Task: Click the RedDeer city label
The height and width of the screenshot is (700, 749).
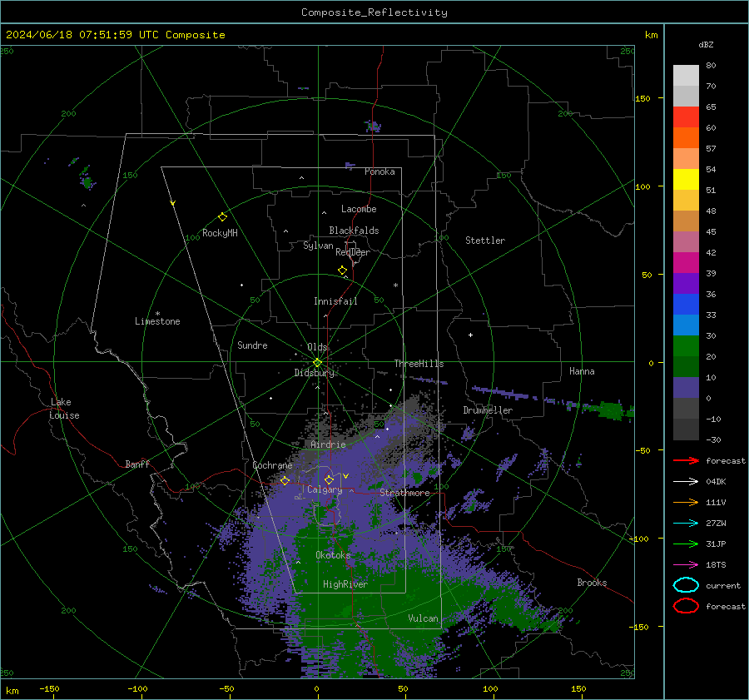Action: [353, 252]
